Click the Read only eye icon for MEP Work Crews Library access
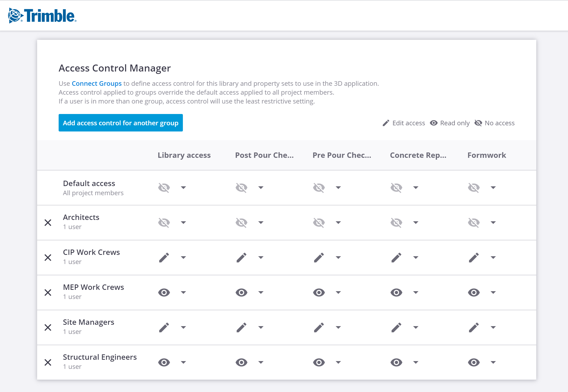 point(164,293)
